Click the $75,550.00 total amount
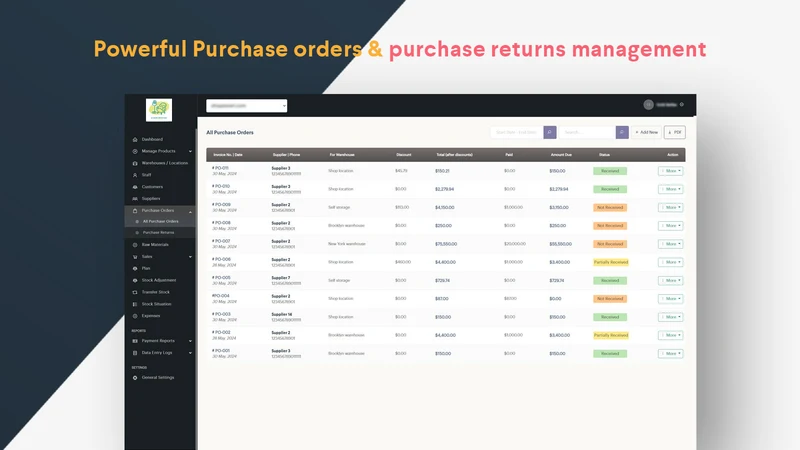Viewport: 800px width, 450px height. pyautogui.click(x=446, y=244)
